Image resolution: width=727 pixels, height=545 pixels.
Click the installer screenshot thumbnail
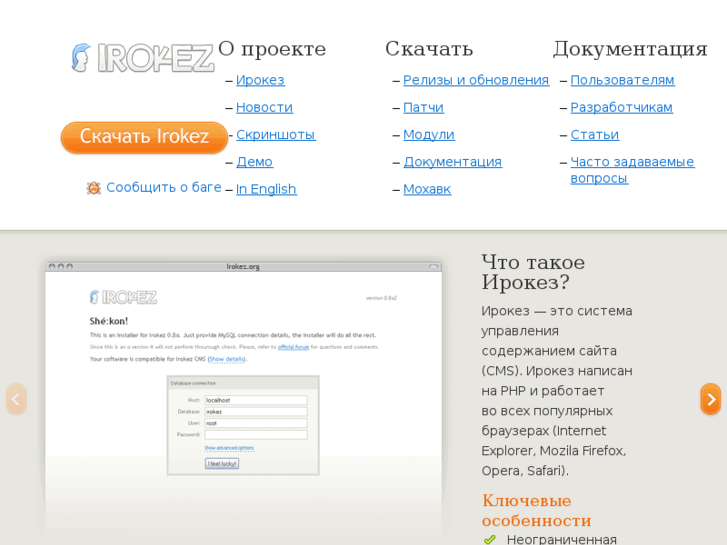[243, 399]
